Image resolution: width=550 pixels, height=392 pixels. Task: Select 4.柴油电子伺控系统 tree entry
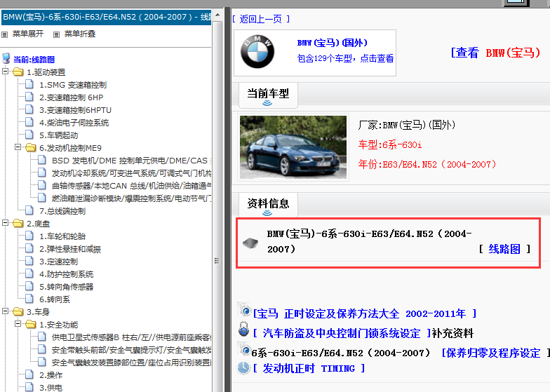click(x=74, y=123)
